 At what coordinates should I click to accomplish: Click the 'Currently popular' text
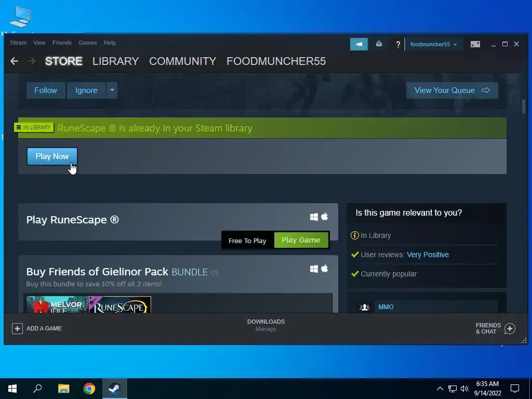coord(389,274)
